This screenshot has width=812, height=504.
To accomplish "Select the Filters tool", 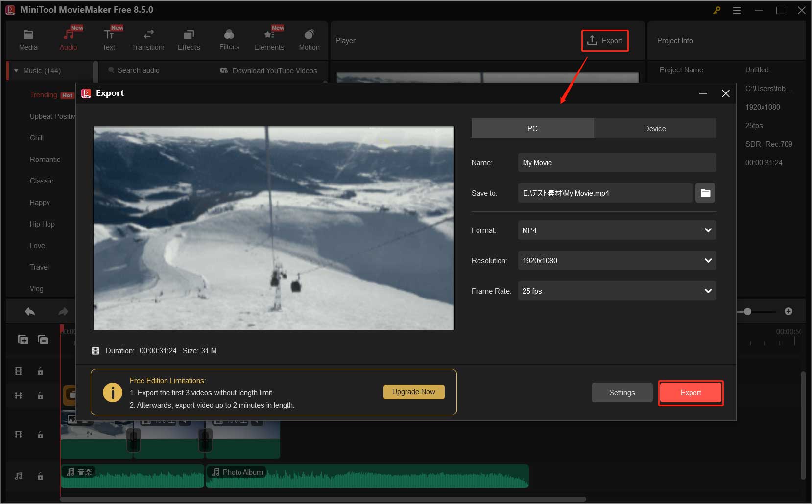I will click(x=229, y=38).
